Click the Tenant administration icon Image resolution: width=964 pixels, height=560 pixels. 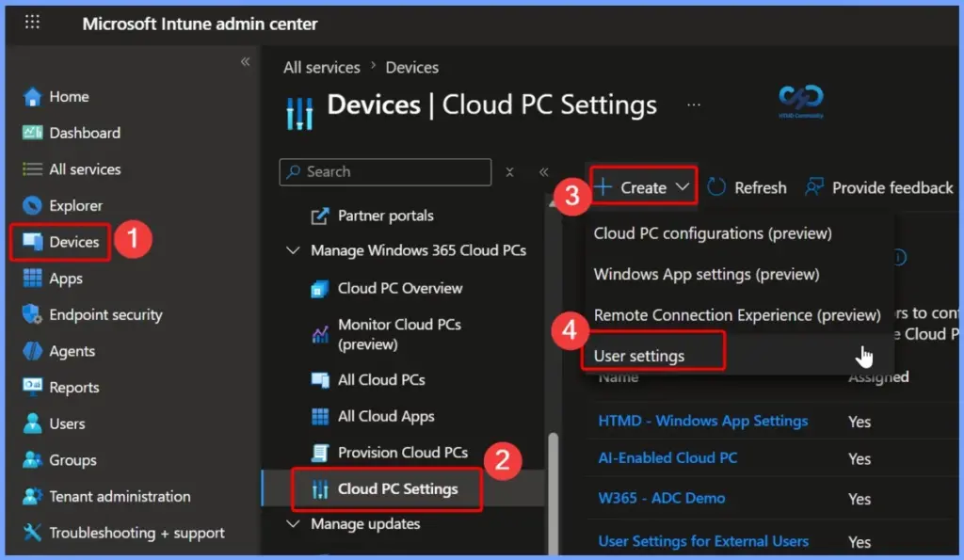click(x=32, y=496)
